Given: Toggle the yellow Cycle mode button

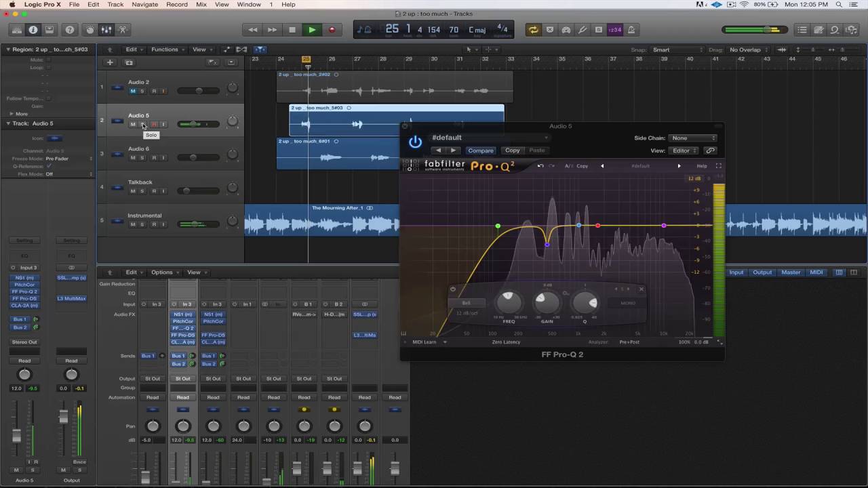Looking at the screenshot, I should [x=534, y=30].
